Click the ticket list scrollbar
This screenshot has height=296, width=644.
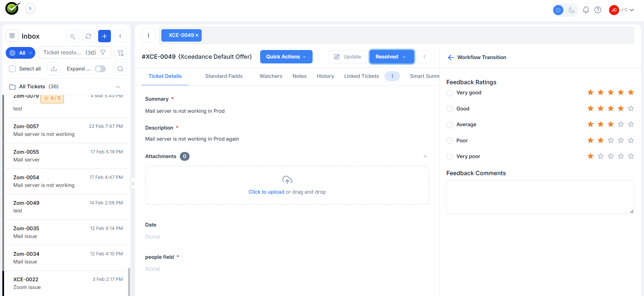pyautogui.click(x=129, y=282)
